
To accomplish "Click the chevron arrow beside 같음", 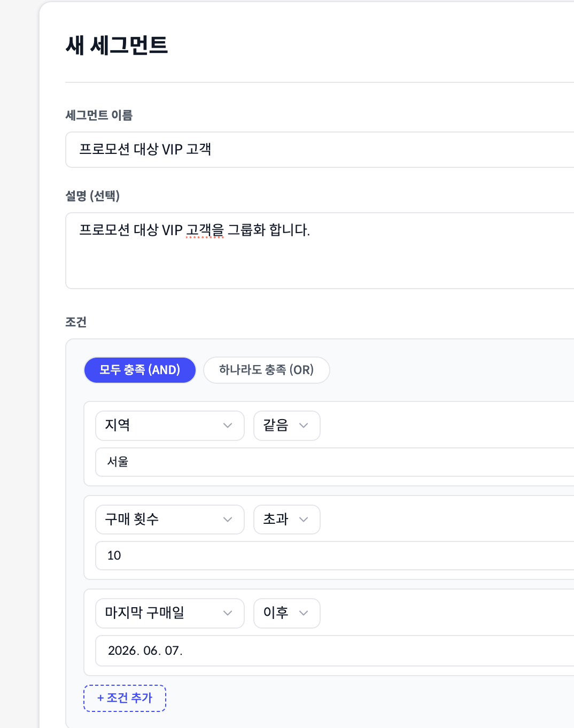I will [x=304, y=425].
